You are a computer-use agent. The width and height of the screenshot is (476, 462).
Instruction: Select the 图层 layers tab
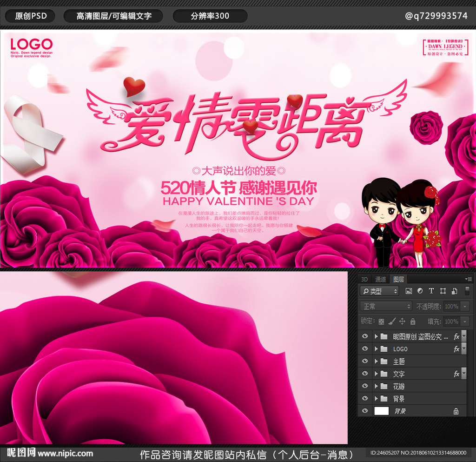[x=398, y=279]
